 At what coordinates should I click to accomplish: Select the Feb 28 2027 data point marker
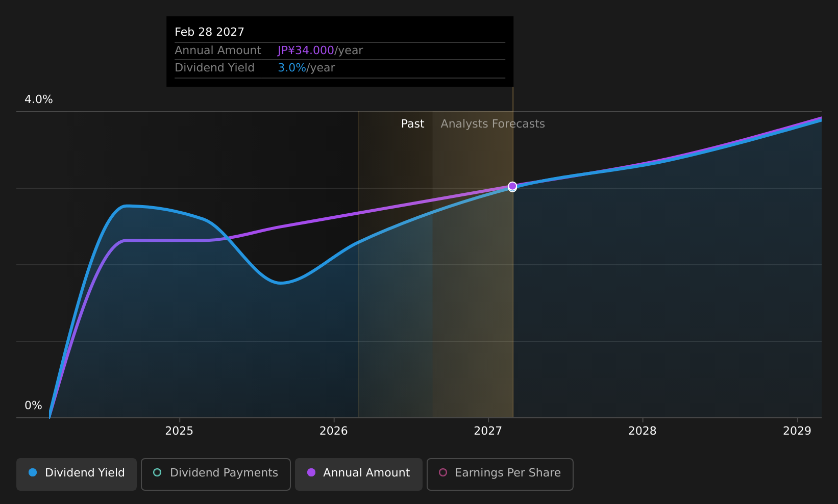pyautogui.click(x=512, y=186)
